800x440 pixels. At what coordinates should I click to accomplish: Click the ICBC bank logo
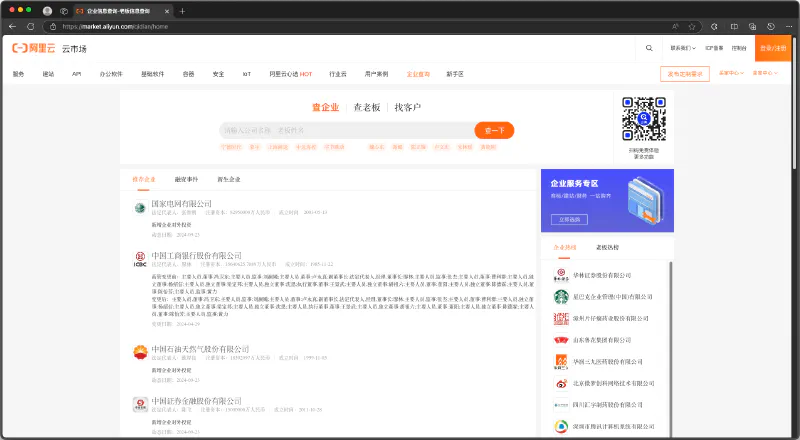[140, 259]
